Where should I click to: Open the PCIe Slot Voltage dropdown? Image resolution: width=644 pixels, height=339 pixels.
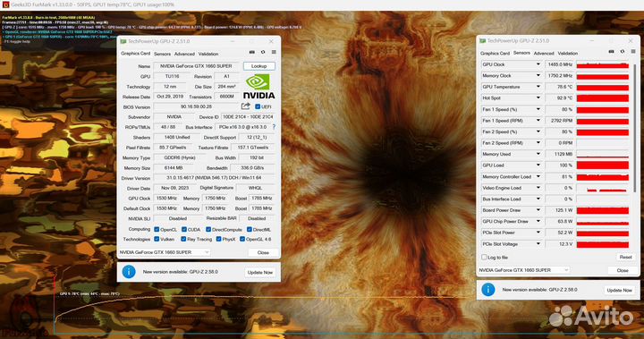538,243
